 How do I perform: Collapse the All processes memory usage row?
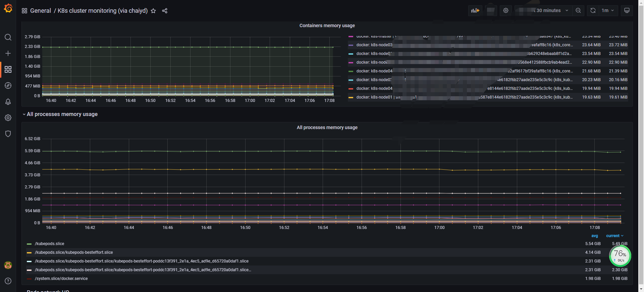click(x=62, y=114)
